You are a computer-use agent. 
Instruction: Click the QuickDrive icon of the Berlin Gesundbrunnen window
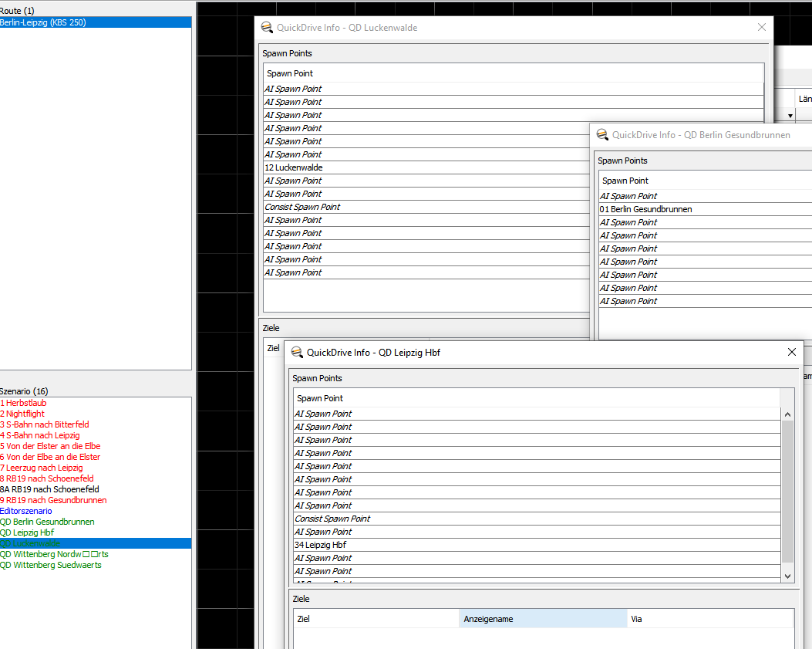601,134
